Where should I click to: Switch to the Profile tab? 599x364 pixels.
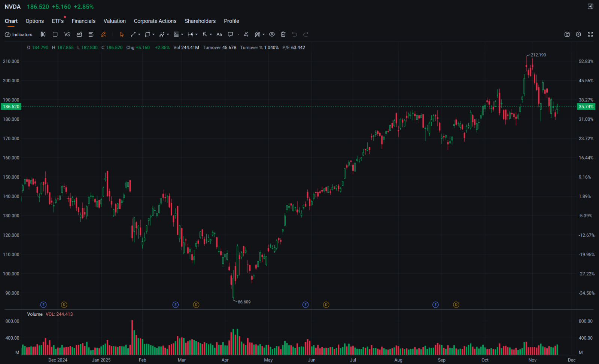point(231,21)
